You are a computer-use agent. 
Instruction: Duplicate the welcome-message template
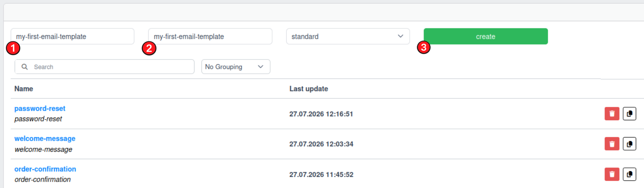point(629,144)
